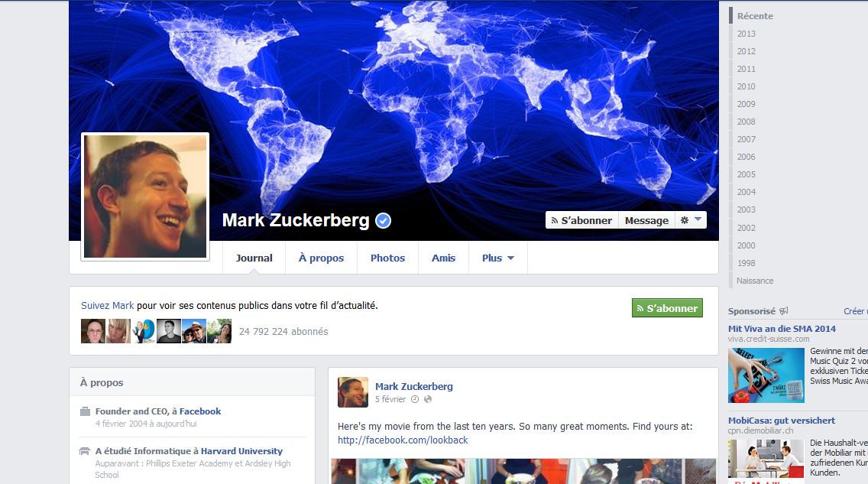Select the Amis tab
868x484 pixels.
[443, 258]
